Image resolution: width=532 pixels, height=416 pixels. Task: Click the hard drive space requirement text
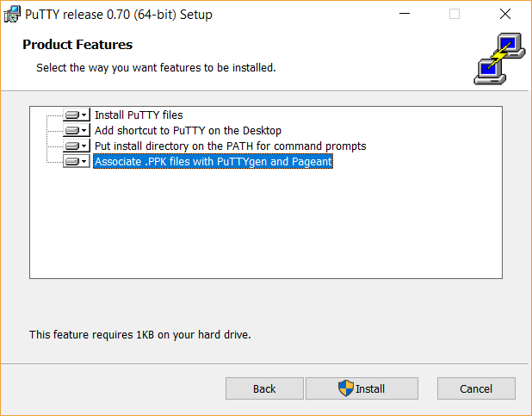click(139, 333)
